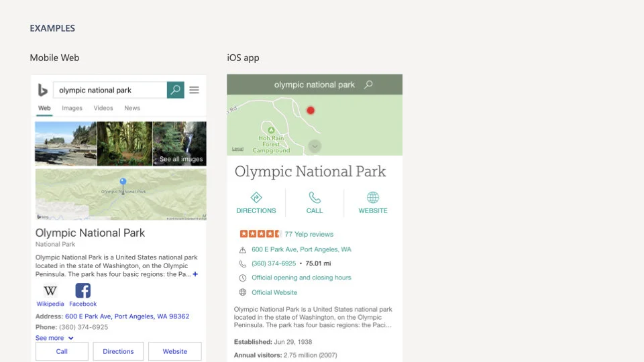644x362 pixels.
Task: Click the mobile web terrain map
Action: (121, 194)
